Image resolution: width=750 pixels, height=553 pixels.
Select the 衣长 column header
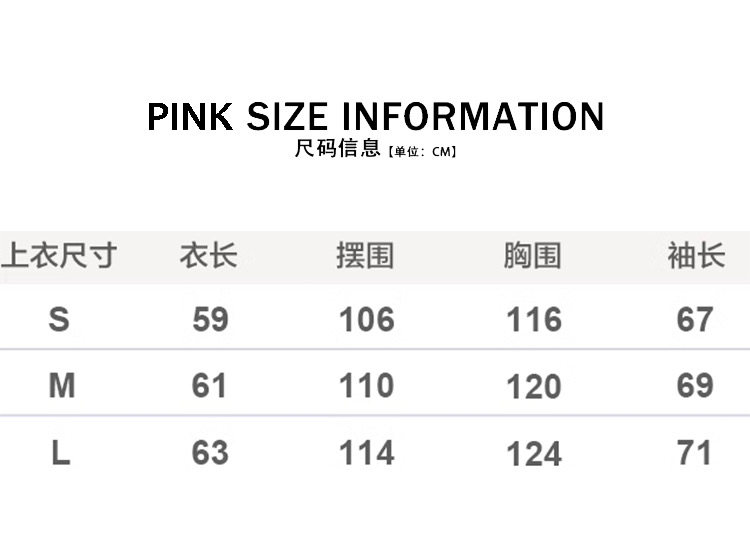pyautogui.click(x=208, y=255)
